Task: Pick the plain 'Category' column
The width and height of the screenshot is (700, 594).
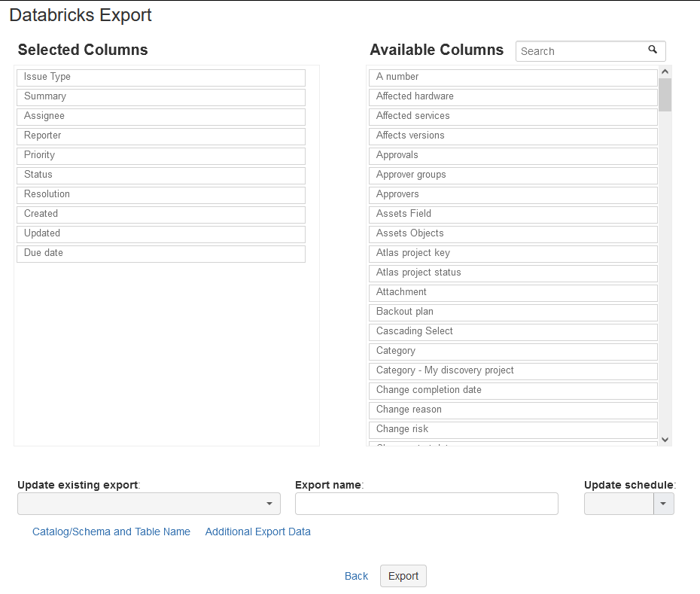Action: (x=513, y=352)
